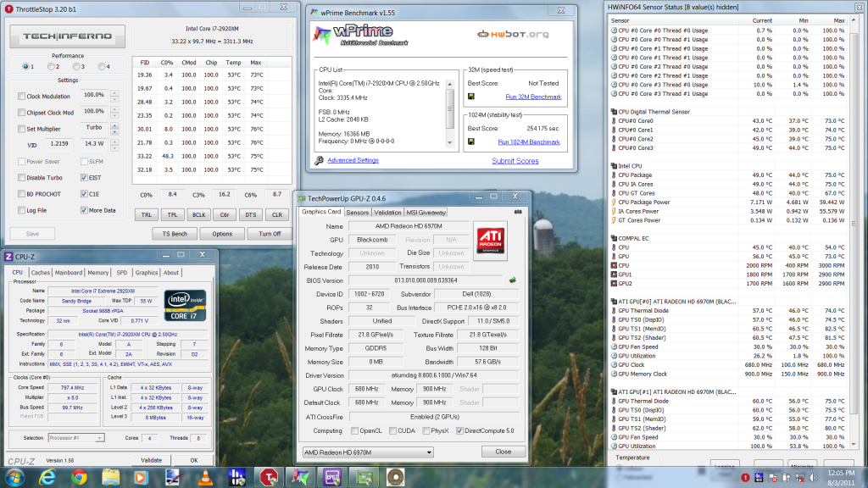Click the wrench icon beside Advanced Settings
This screenshot has width=868, height=488.
319,160
